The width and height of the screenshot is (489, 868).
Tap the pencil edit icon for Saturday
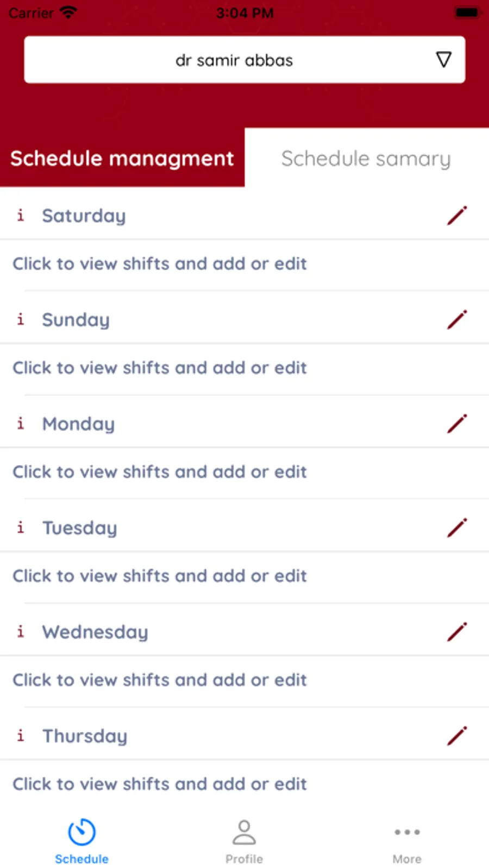click(457, 216)
